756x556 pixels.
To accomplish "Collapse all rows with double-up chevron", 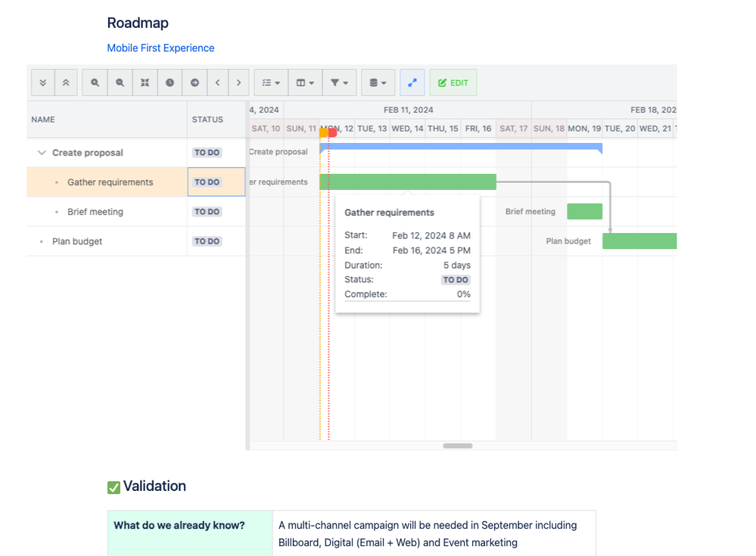I will point(66,83).
